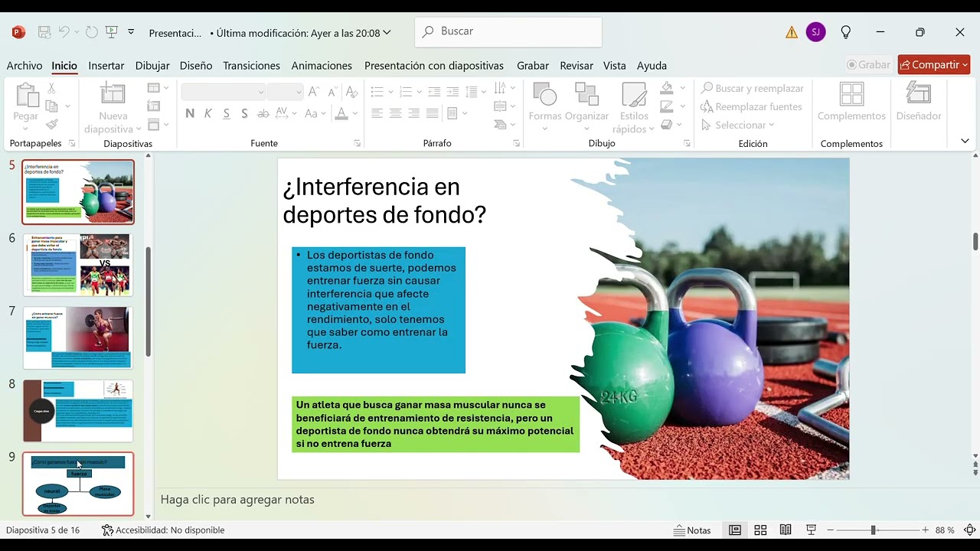The image size is (980, 551).
Task: Click the Pegar clipboard icon
Action: click(26, 96)
